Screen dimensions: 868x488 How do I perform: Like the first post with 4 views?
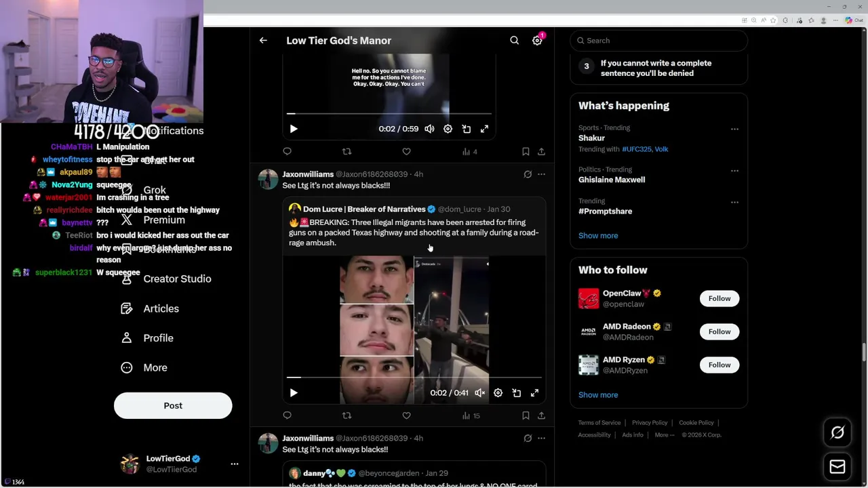tap(406, 152)
